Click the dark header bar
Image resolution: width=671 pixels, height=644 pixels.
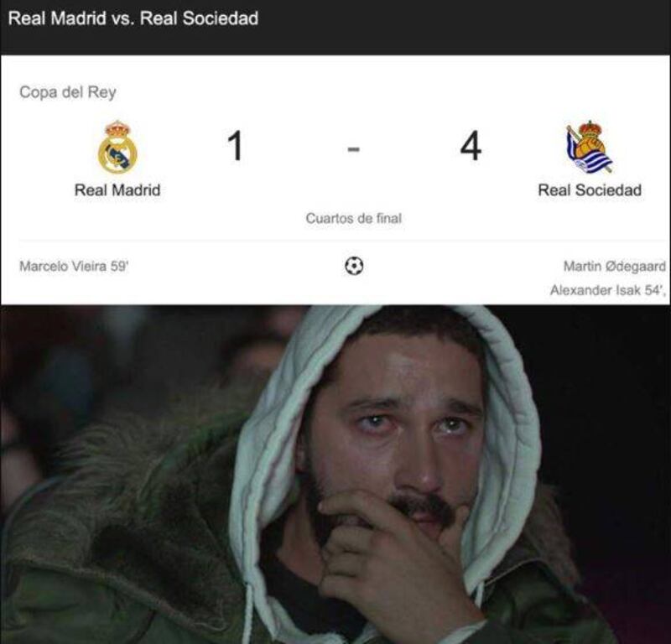(335, 28)
